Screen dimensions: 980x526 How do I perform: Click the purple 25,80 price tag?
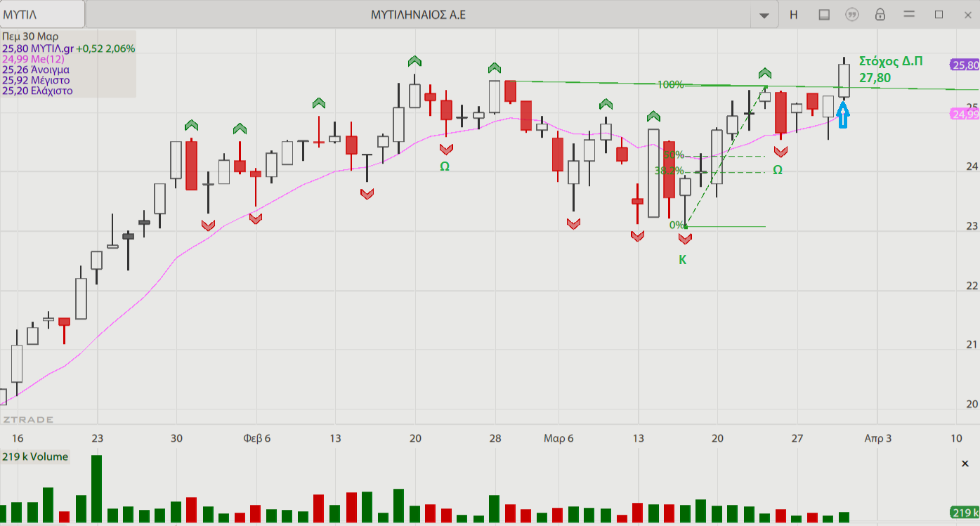pyautogui.click(x=964, y=65)
